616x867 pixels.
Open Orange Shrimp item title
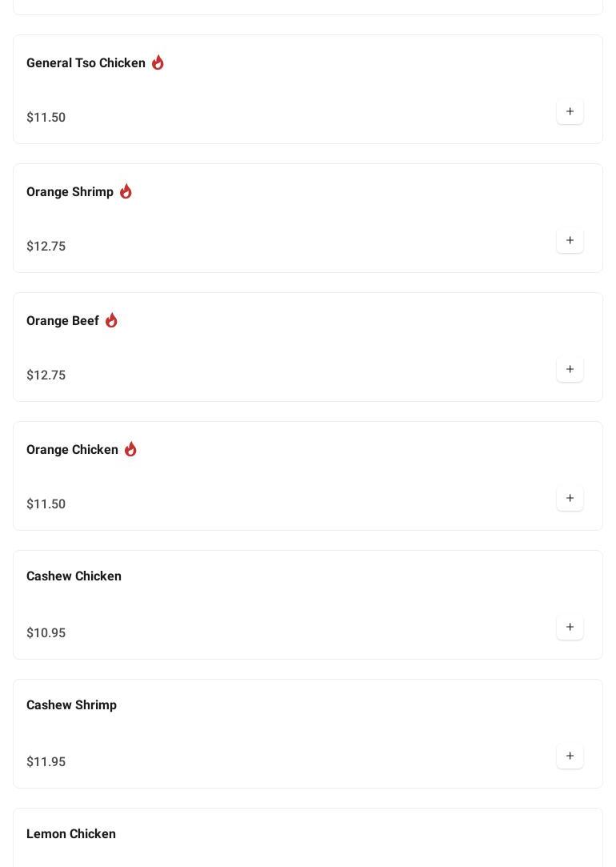(x=70, y=192)
